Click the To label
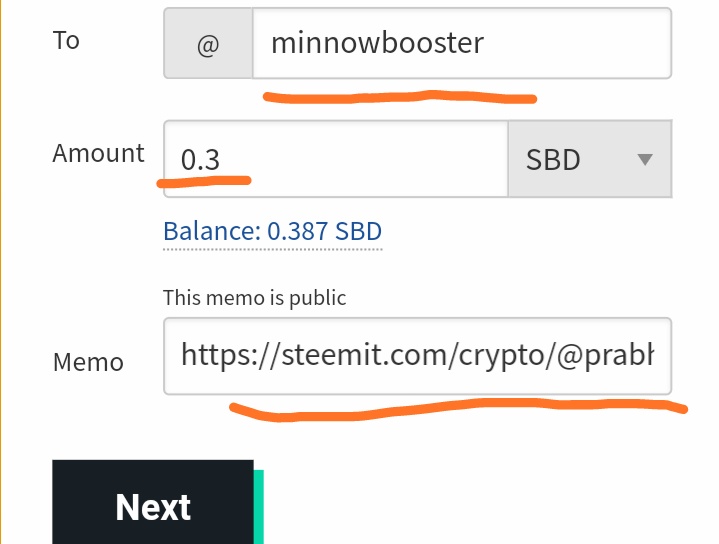Viewport: 719px width, 544px height. (x=66, y=40)
